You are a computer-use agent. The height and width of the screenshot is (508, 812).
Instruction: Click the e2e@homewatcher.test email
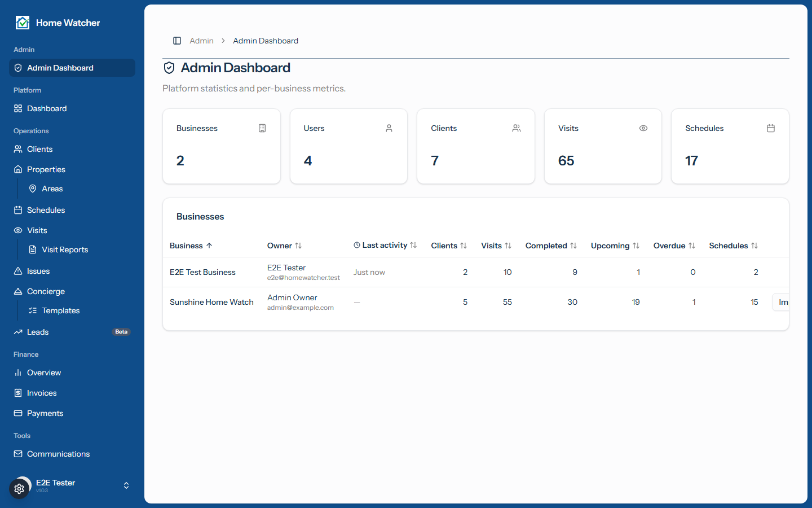click(x=303, y=278)
